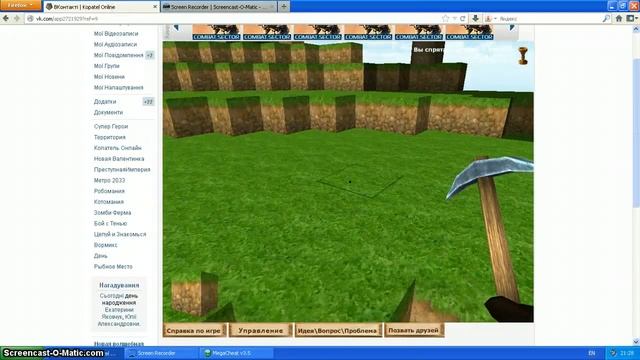Click the browser forward arrow
Screen dimensions: 640x360
tap(17, 18)
